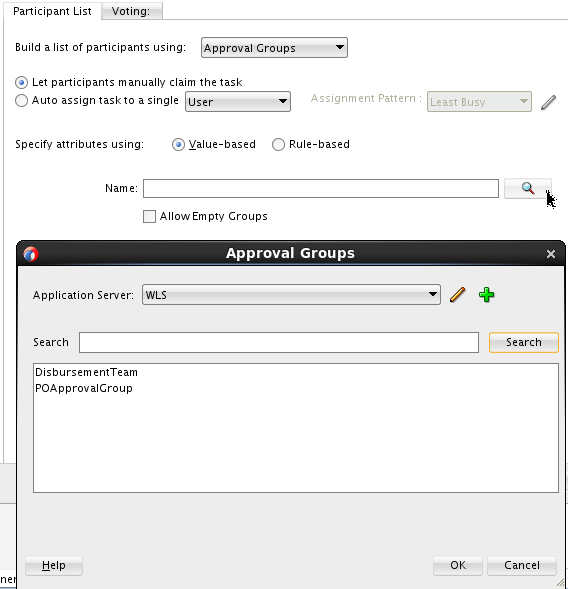Focus the Search text field in dialog
The width and height of the screenshot is (568, 589).
279,342
